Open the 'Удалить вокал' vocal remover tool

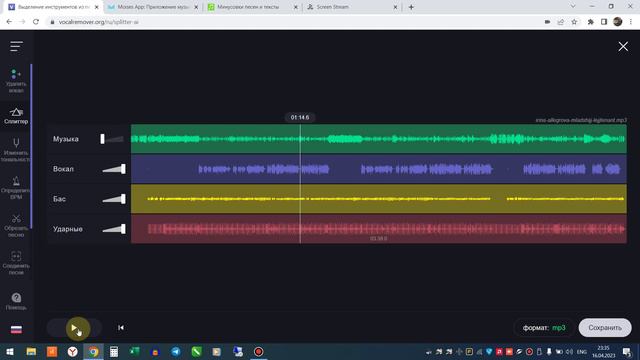16,81
